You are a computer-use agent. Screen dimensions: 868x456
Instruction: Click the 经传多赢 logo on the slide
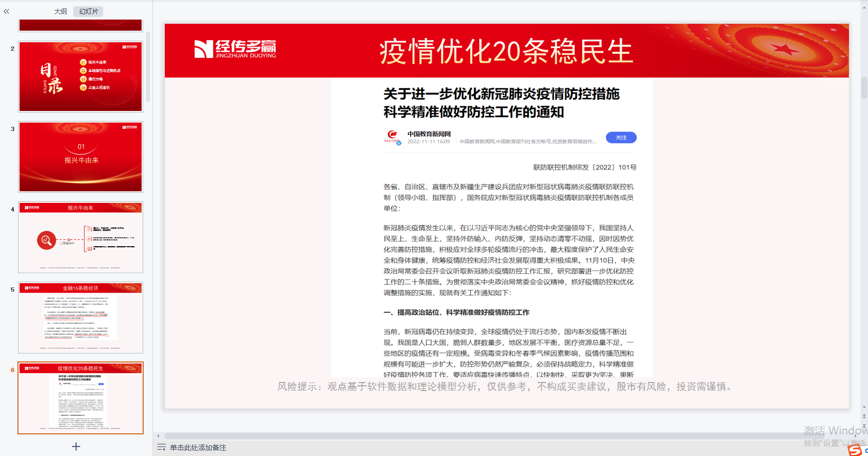pos(235,49)
